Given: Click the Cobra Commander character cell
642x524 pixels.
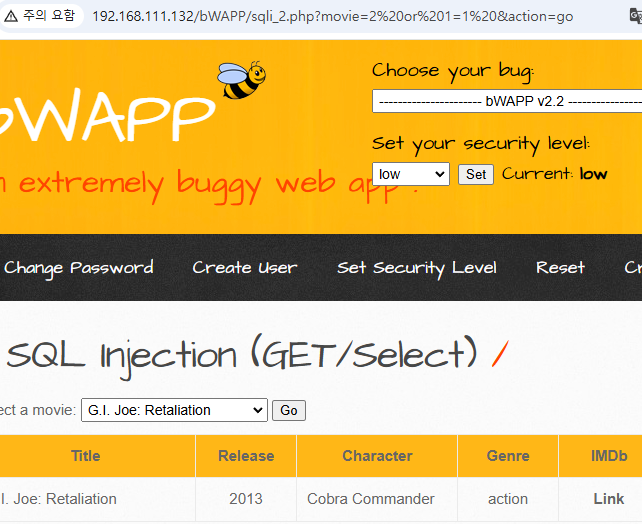Looking at the screenshot, I should click(377, 499).
